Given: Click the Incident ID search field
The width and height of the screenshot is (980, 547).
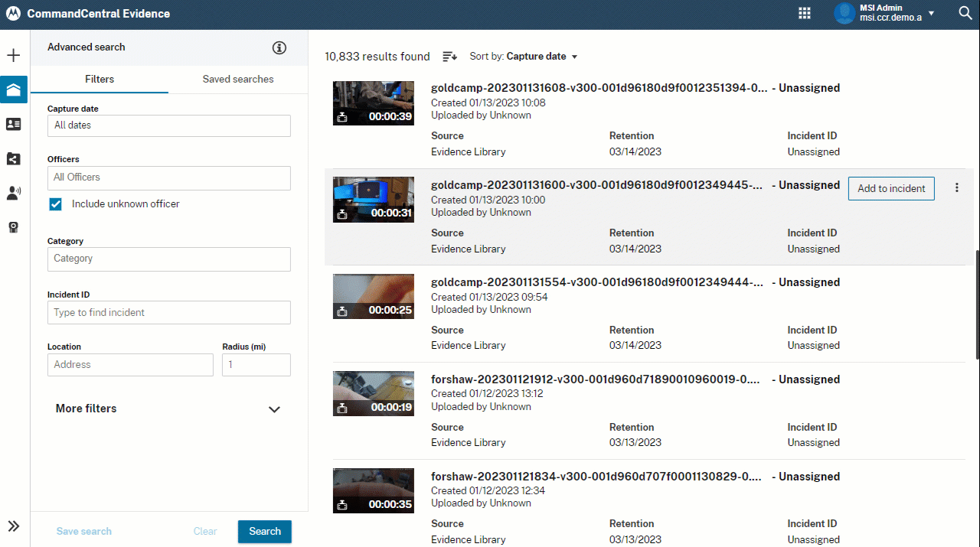Looking at the screenshot, I should (x=168, y=312).
